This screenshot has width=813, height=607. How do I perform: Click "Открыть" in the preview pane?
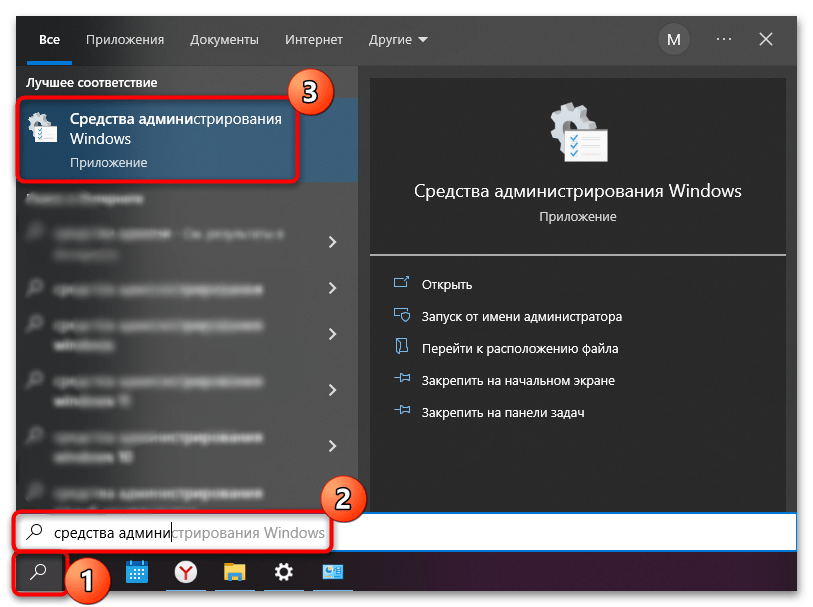tap(446, 284)
